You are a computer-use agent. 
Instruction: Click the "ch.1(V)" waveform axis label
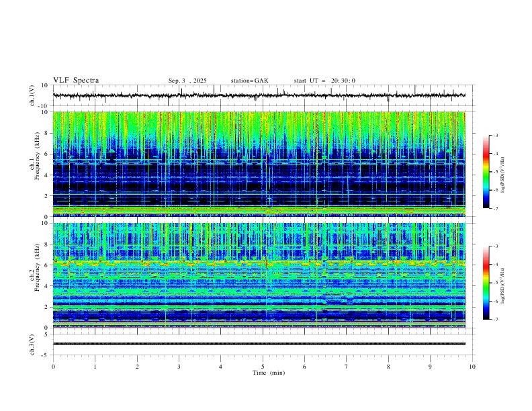pos(32,95)
